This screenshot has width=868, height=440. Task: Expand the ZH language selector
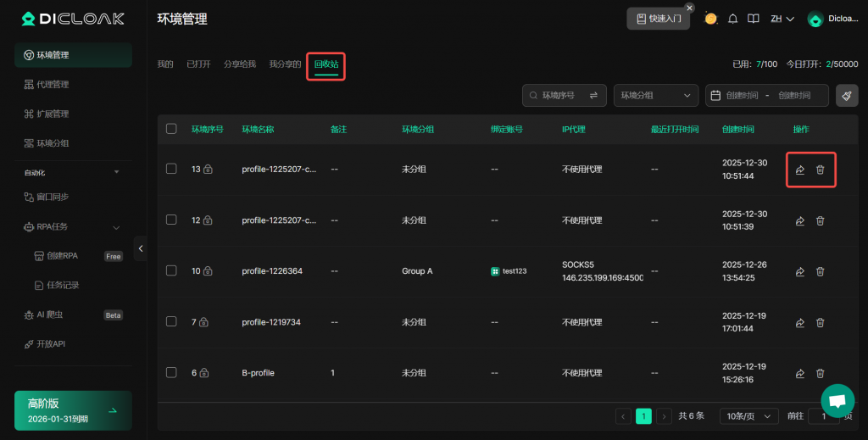coord(782,19)
